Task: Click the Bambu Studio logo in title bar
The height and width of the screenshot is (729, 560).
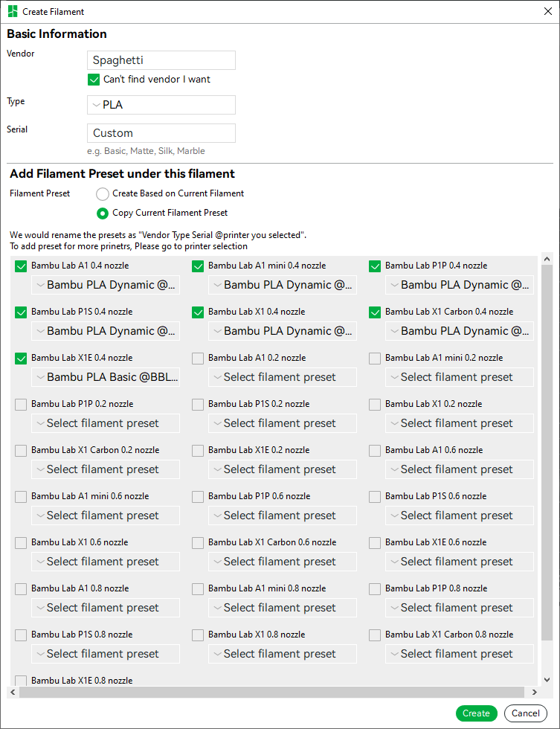Action: click(x=13, y=12)
